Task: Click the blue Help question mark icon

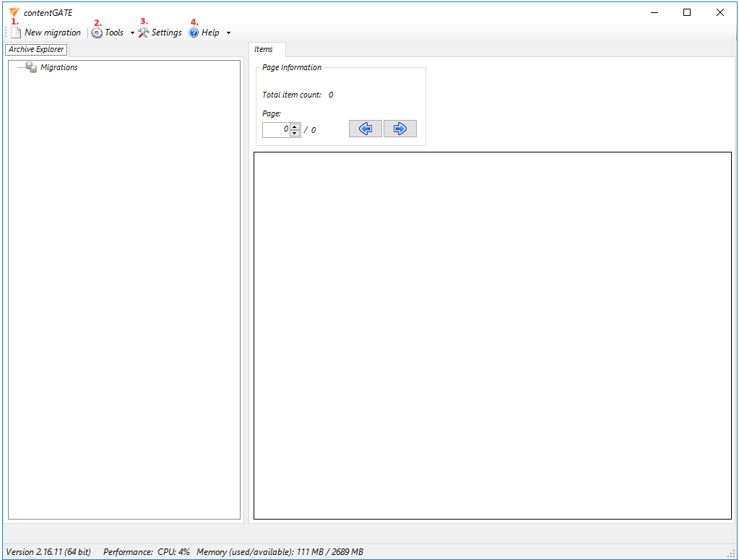Action: pyautogui.click(x=194, y=33)
